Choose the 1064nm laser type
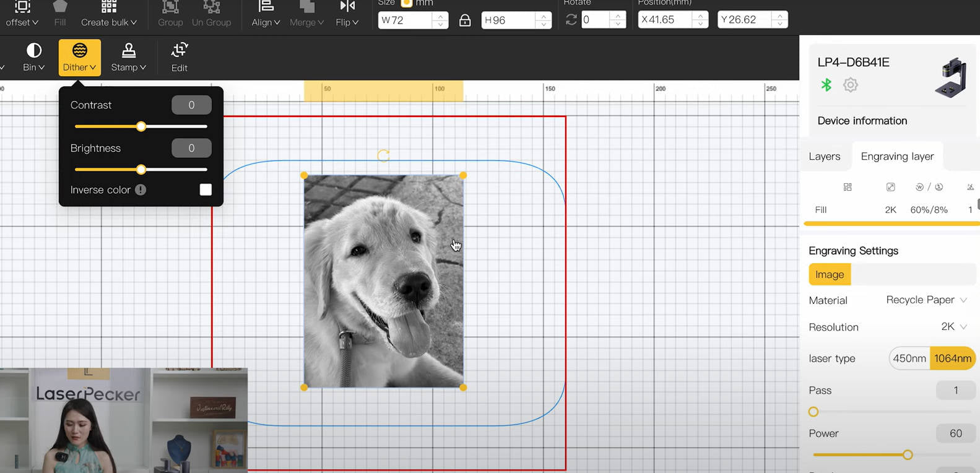 (953, 358)
